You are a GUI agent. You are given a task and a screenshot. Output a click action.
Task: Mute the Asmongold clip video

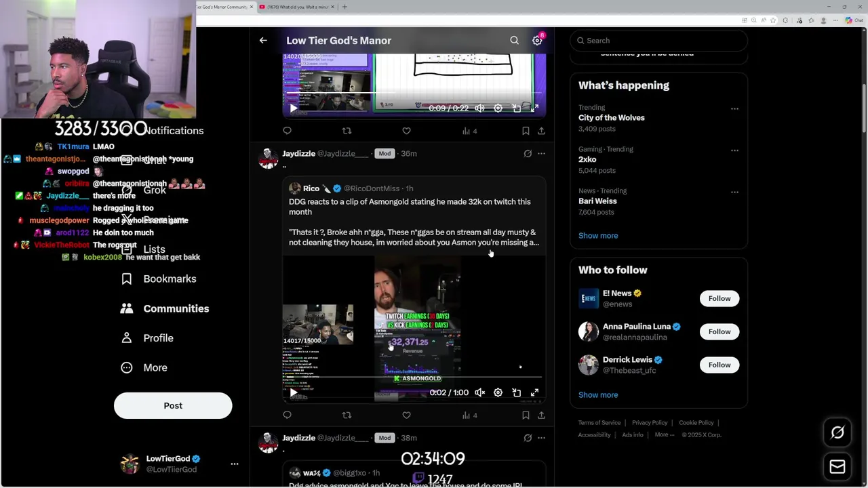[479, 392]
